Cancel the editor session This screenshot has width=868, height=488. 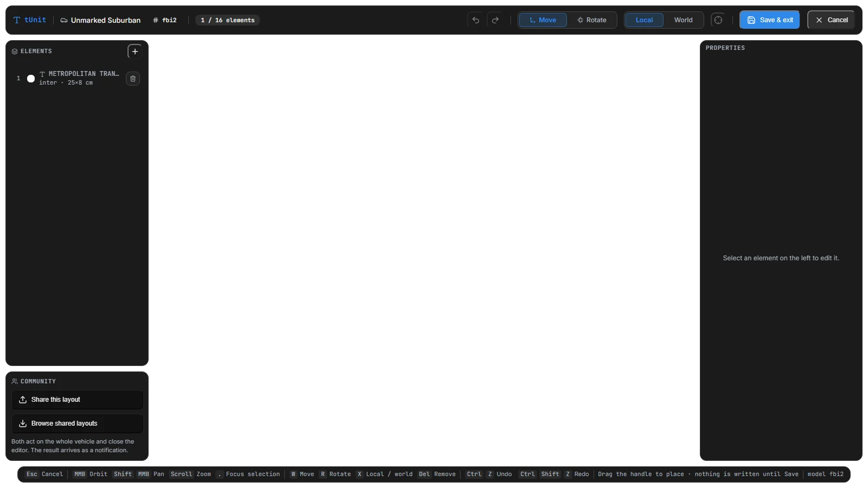[831, 20]
